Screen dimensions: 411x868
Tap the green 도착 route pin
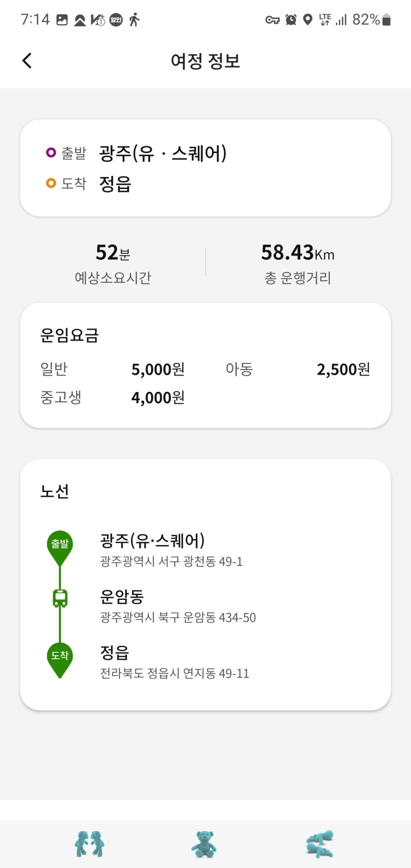[x=60, y=660]
